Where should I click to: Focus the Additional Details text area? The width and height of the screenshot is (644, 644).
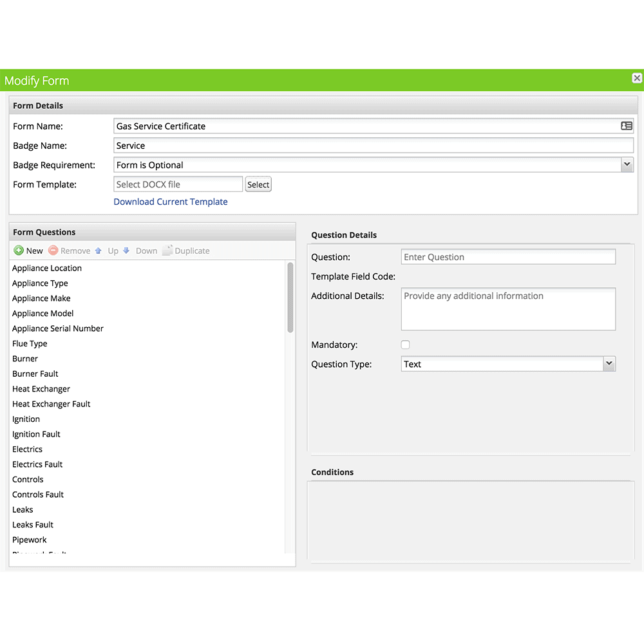coord(507,308)
